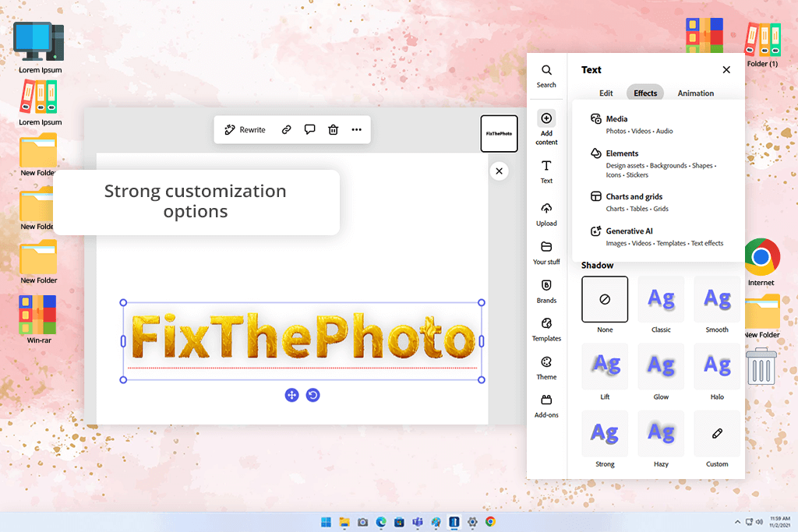
Task: Switch to the Animation tab
Action: point(695,93)
